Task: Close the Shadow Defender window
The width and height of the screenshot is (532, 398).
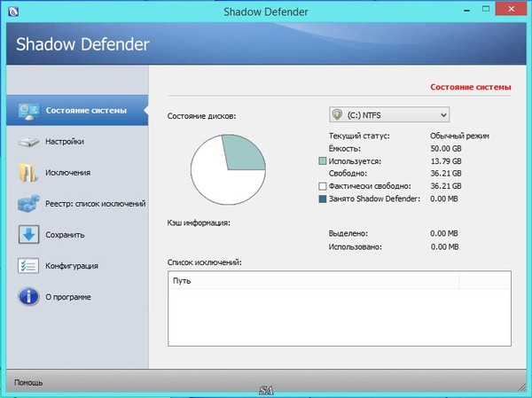Action: pyautogui.click(x=511, y=9)
